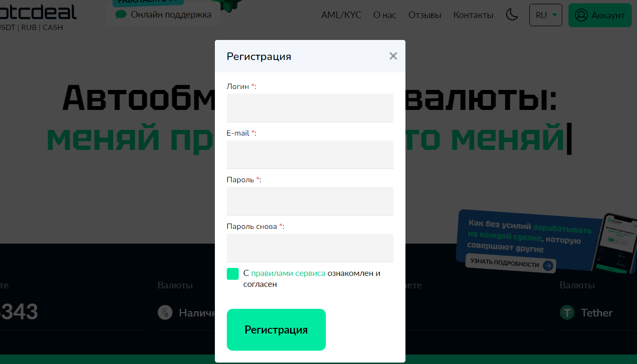Go to the О нас page
Screen dimensions: 637x364
click(384, 15)
